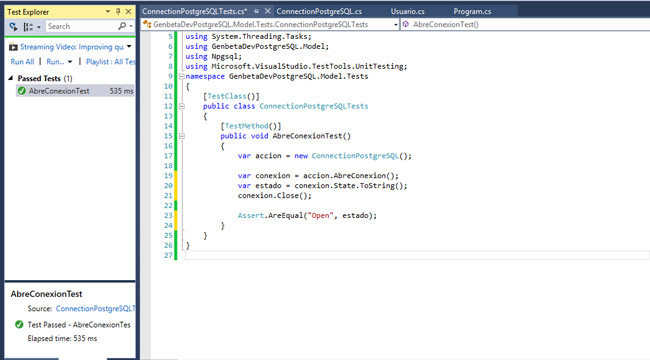Screen dimensions: 650x360
Task: Click pin icon on ConnectionPostgreSQLTests.cs tab
Action: click(x=256, y=12)
